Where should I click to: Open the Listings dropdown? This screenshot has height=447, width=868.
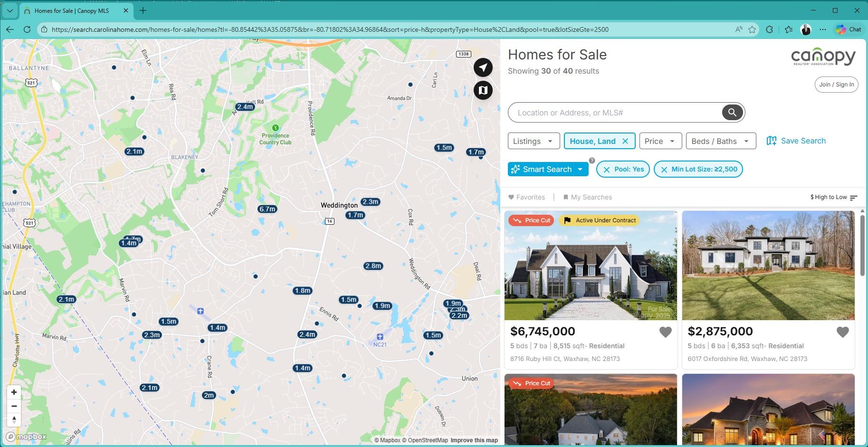click(x=534, y=141)
